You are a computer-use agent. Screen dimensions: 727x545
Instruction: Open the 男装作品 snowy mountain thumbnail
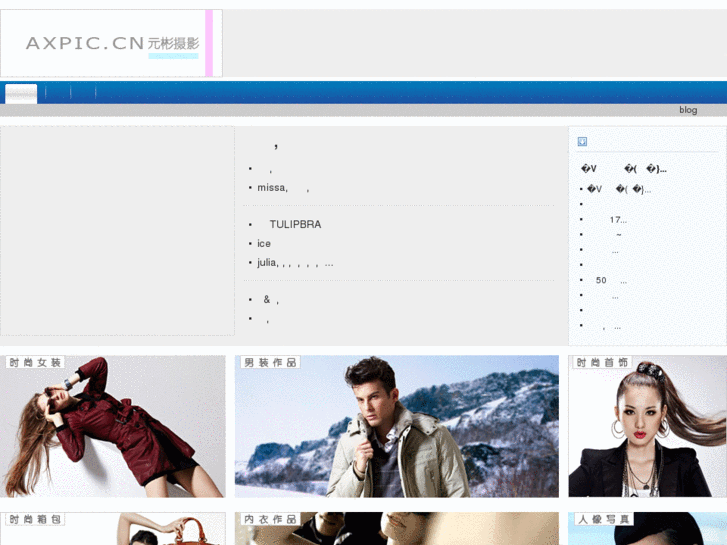point(397,426)
